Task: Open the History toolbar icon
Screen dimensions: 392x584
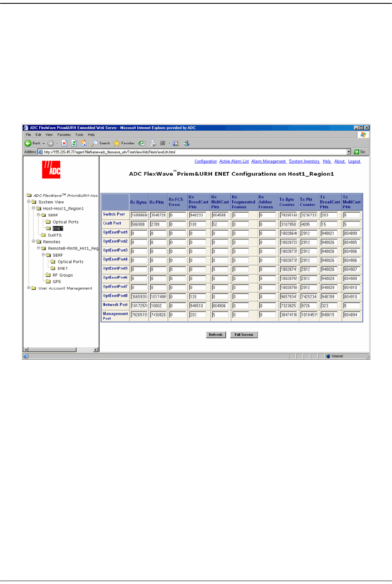Action: [142, 143]
